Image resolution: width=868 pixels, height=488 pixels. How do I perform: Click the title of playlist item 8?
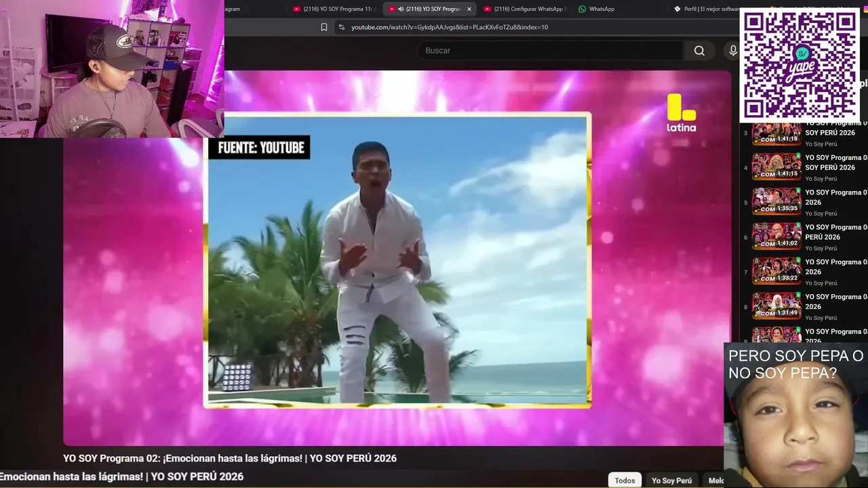coord(836,302)
